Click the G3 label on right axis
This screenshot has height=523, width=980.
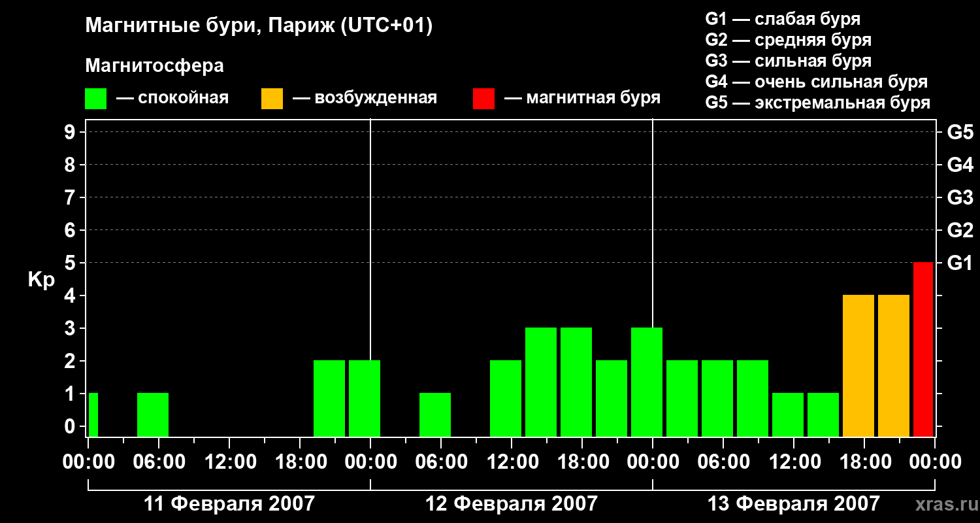(960, 197)
